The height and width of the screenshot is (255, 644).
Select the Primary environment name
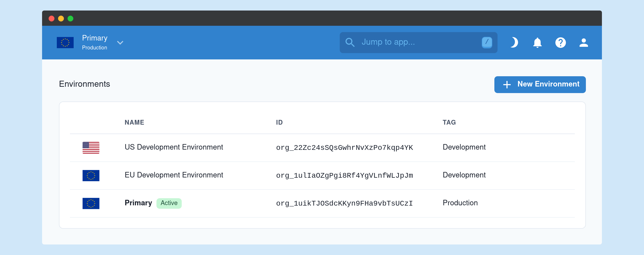click(x=138, y=203)
